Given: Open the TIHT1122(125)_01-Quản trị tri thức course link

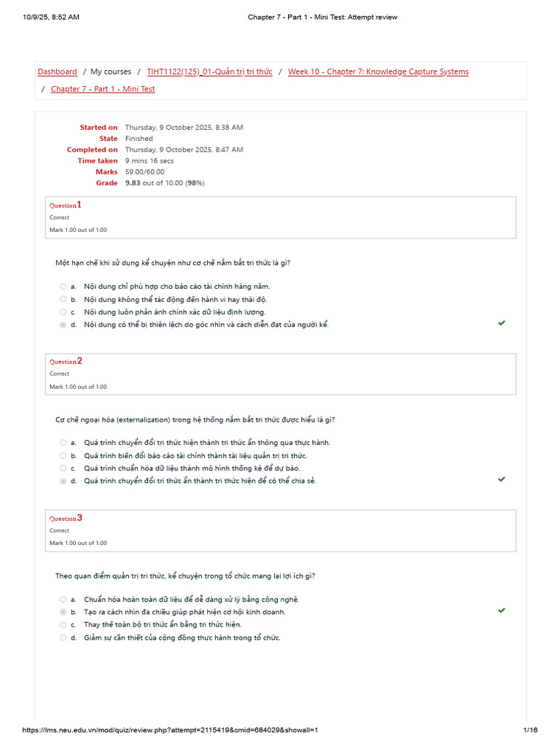Looking at the screenshot, I should click(x=209, y=71).
